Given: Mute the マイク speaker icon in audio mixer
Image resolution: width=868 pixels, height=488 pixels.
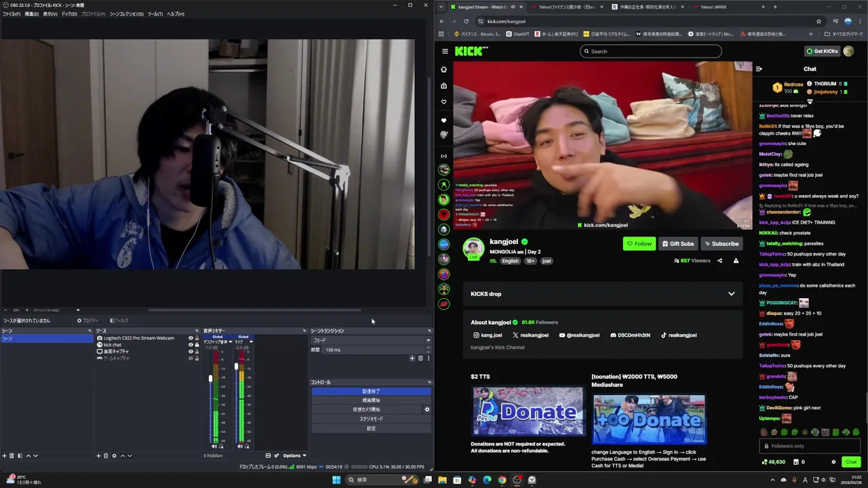Looking at the screenshot, I should coord(240,446).
